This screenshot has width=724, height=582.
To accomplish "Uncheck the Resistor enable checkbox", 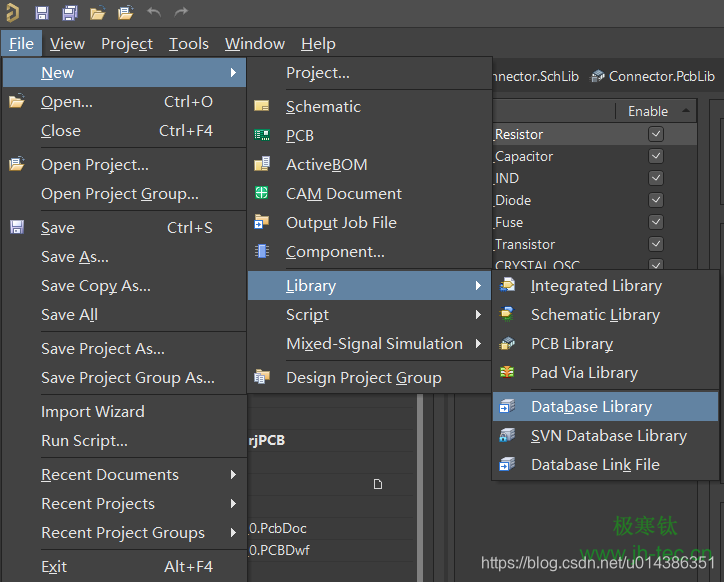I will pos(656,134).
